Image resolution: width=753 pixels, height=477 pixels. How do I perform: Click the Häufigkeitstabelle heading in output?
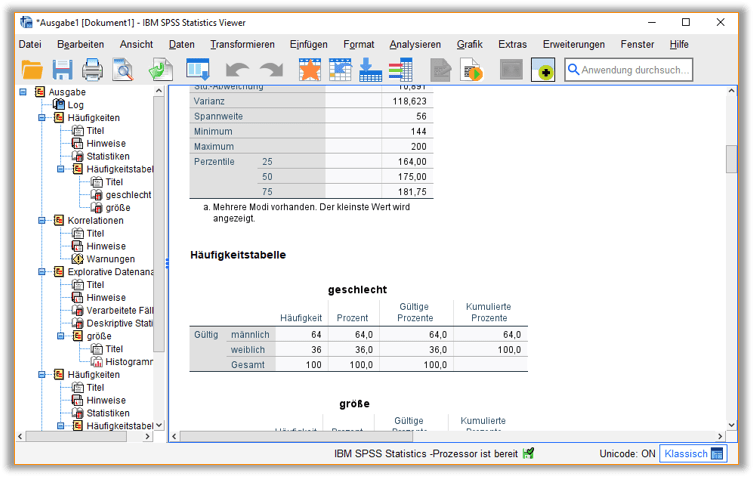(238, 255)
